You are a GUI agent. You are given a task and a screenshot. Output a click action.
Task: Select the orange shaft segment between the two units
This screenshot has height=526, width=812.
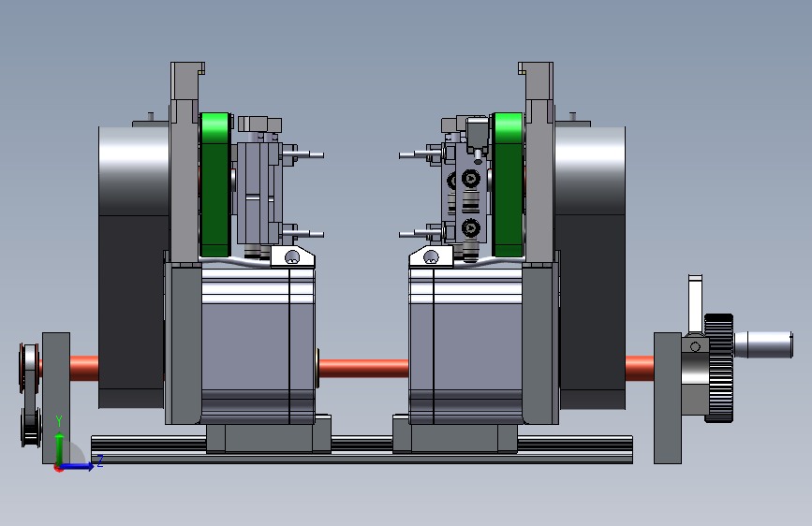coord(363,368)
